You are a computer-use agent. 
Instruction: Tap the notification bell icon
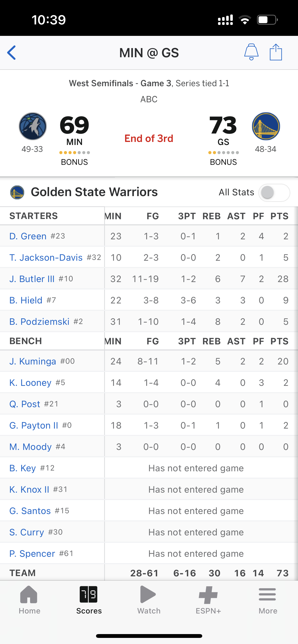[251, 52]
